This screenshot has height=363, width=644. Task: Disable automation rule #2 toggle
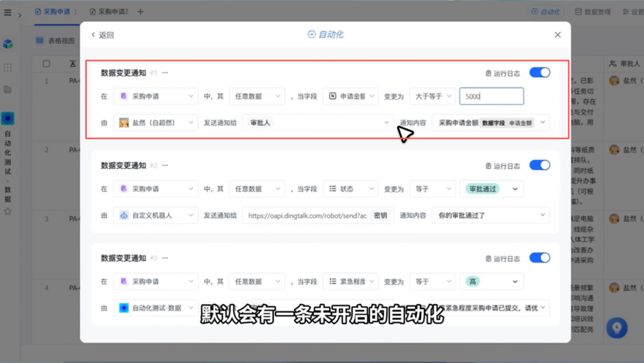540,165
